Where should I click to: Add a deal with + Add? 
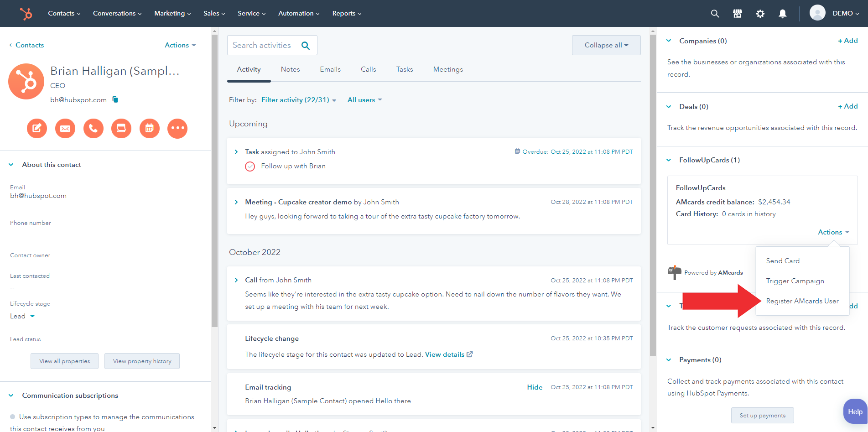pyautogui.click(x=847, y=106)
